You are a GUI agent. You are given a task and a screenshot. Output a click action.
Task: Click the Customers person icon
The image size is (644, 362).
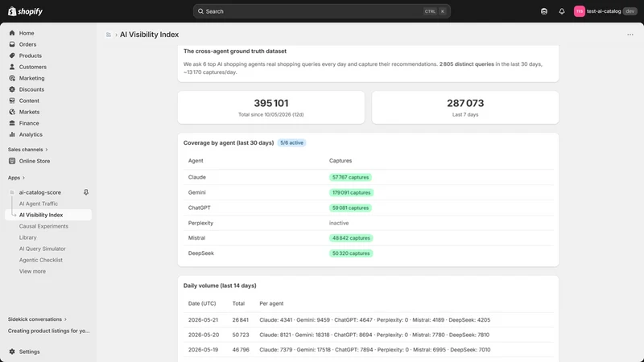12,67
